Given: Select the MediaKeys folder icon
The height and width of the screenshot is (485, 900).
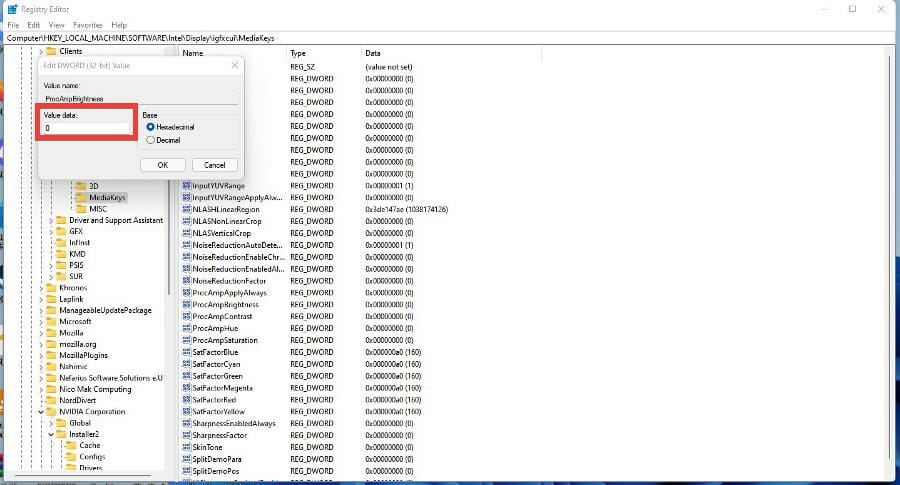Looking at the screenshot, I should coord(81,198).
